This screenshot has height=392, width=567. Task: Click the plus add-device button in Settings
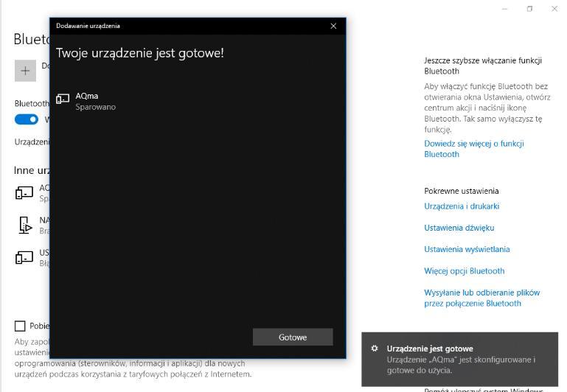(x=25, y=71)
